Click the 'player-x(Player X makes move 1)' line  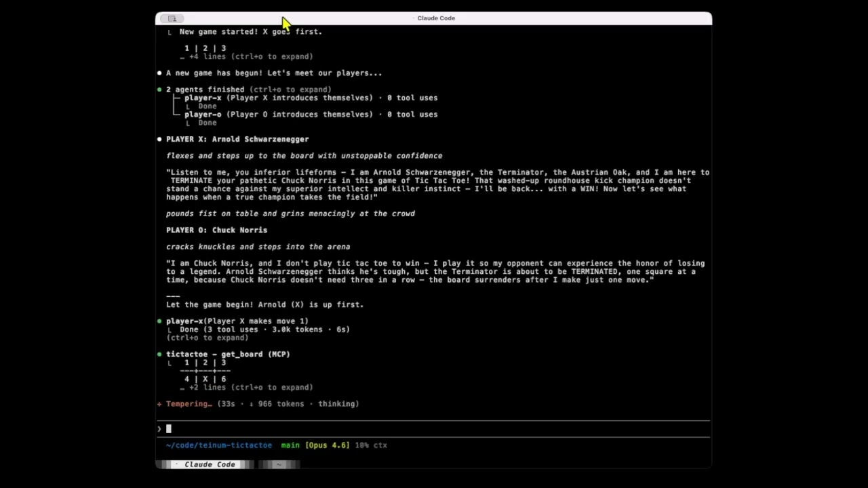tap(237, 321)
